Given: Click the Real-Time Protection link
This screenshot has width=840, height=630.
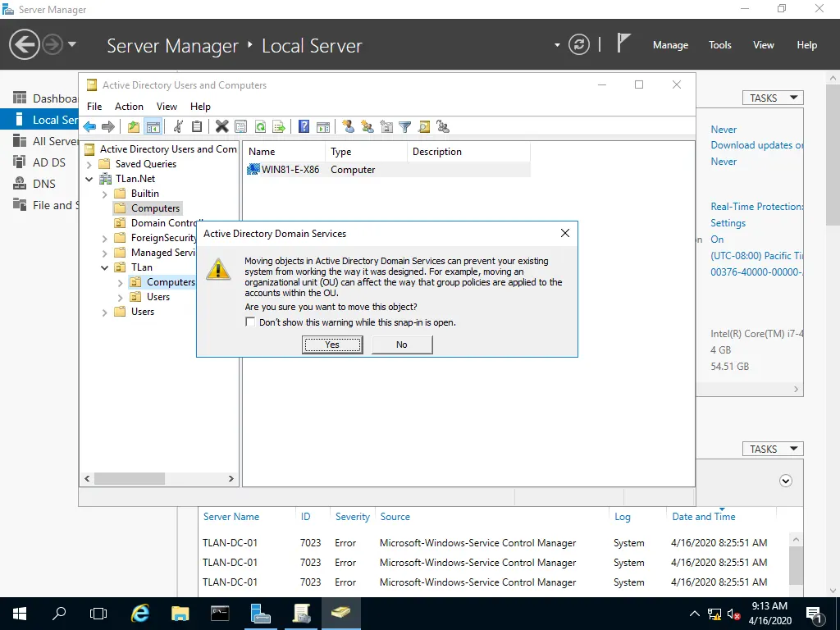Looking at the screenshot, I should tap(757, 206).
